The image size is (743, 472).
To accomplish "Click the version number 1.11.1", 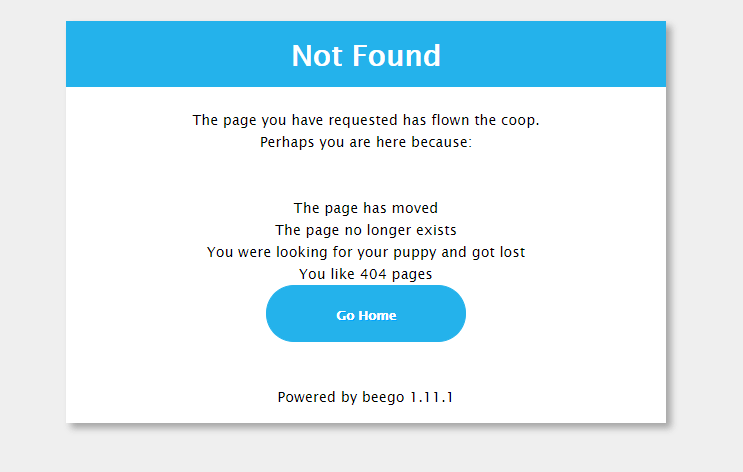I will tap(432, 397).
